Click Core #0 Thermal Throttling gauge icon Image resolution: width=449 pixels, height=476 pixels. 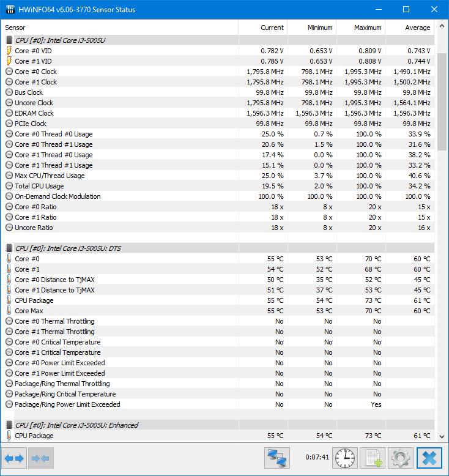(9, 321)
